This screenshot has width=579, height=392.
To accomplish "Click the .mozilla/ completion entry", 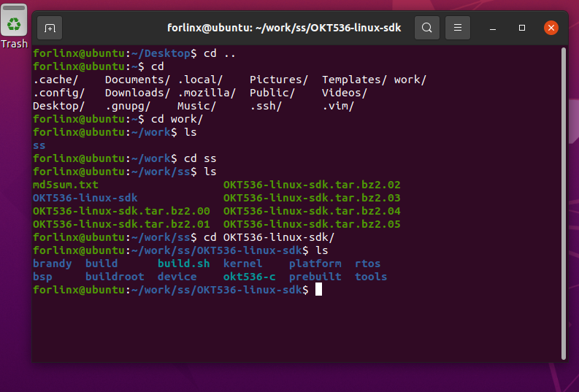I will click(x=207, y=93).
